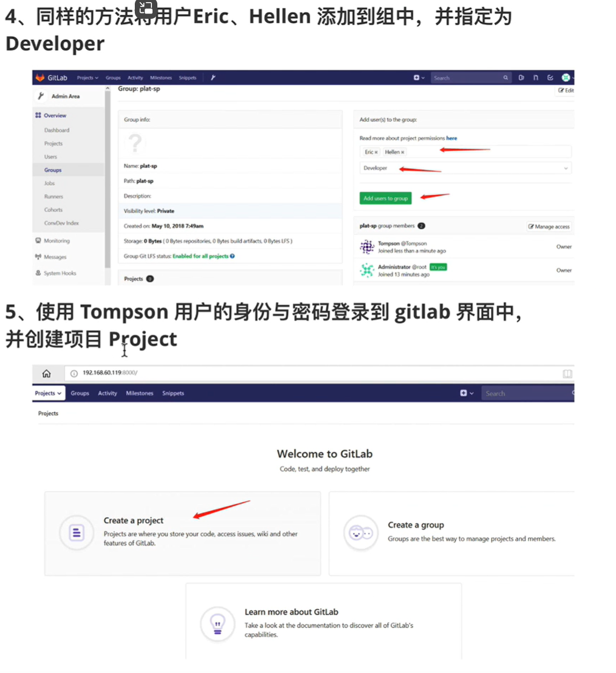This screenshot has height=673, width=616.
Task: Remove Eric using the x on his tag
Action: pyautogui.click(x=376, y=153)
